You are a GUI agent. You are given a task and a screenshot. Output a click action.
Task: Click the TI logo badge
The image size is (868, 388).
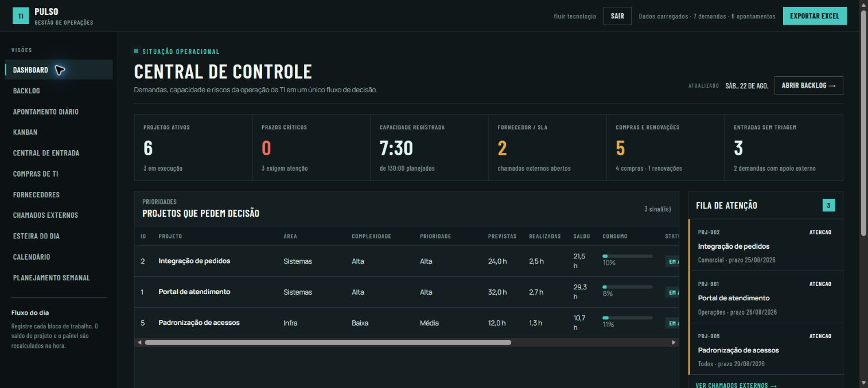[x=21, y=16]
